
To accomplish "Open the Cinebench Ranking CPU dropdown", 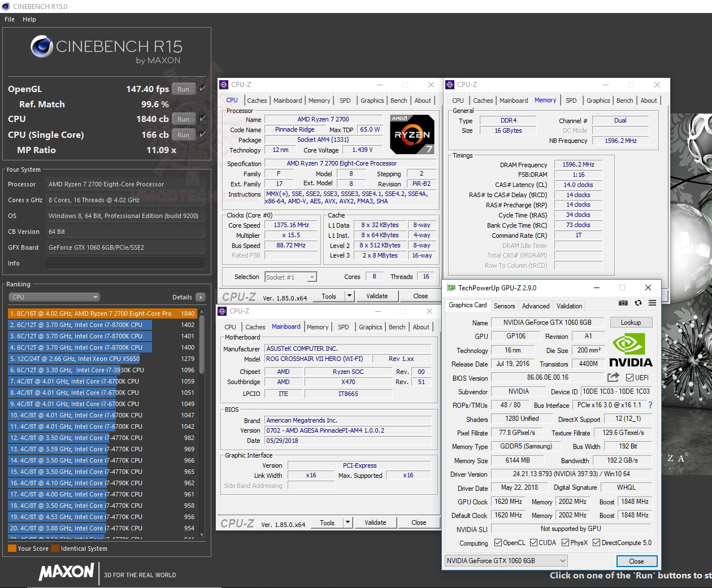I will tap(95, 297).
